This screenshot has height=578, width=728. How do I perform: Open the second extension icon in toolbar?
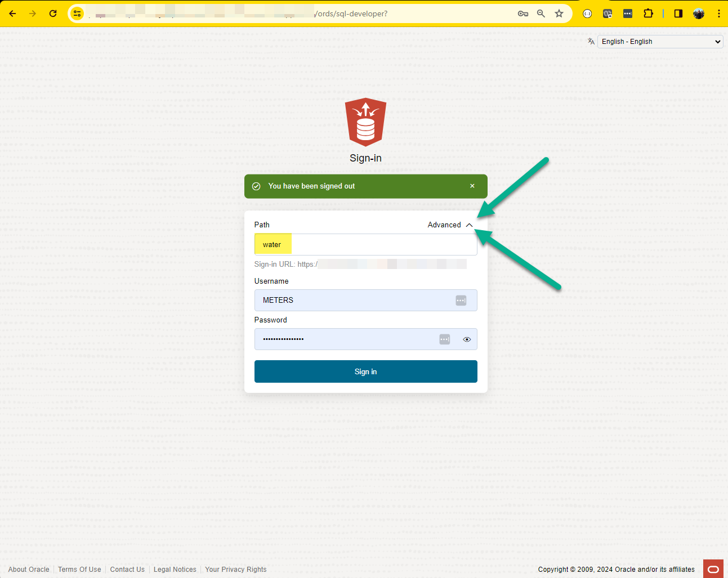click(608, 14)
